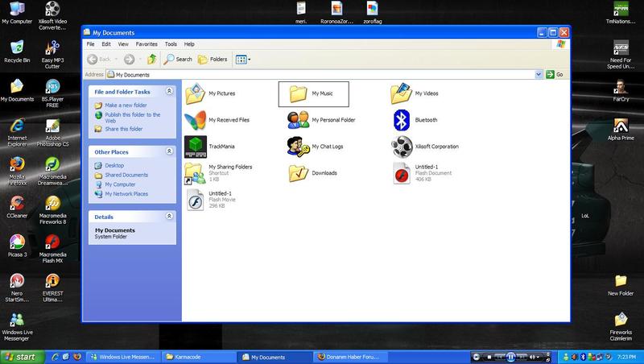Toggle the Folders pane button

point(213,59)
